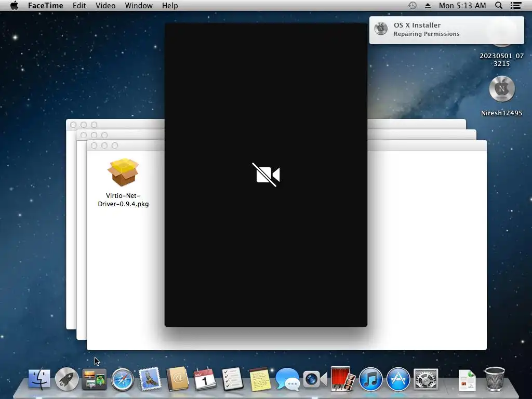This screenshot has height=399, width=532.
Task: Click the eject icon in menu bar
Action: [x=428, y=6]
